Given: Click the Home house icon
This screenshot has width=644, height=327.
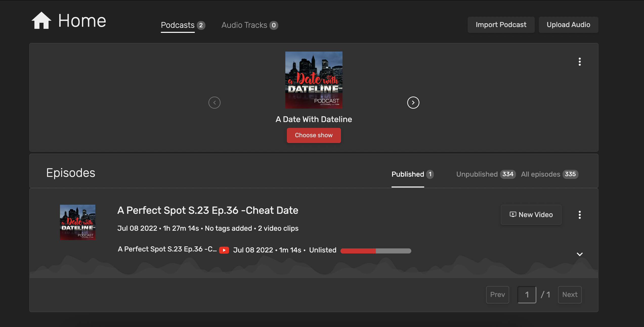Looking at the screenshot, I should (x=41, y=20).
